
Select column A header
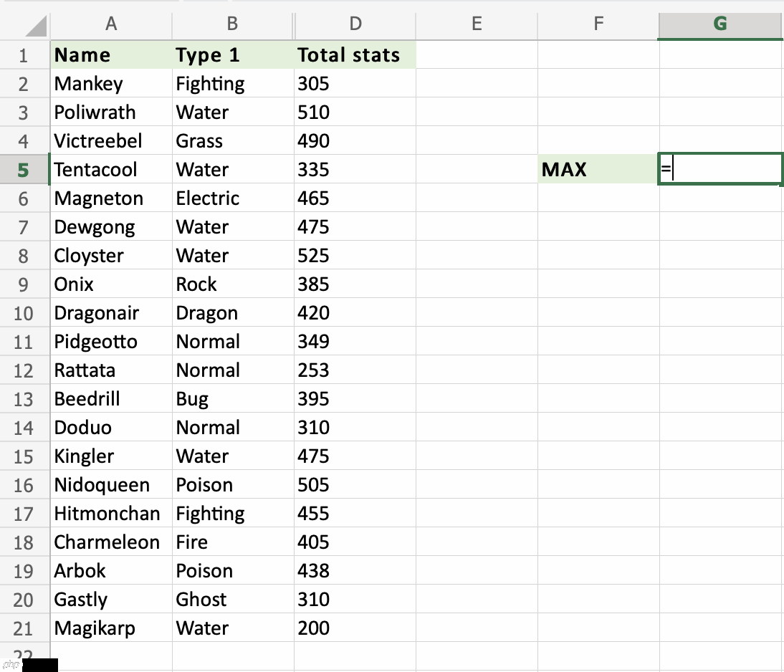click(111, 24)
